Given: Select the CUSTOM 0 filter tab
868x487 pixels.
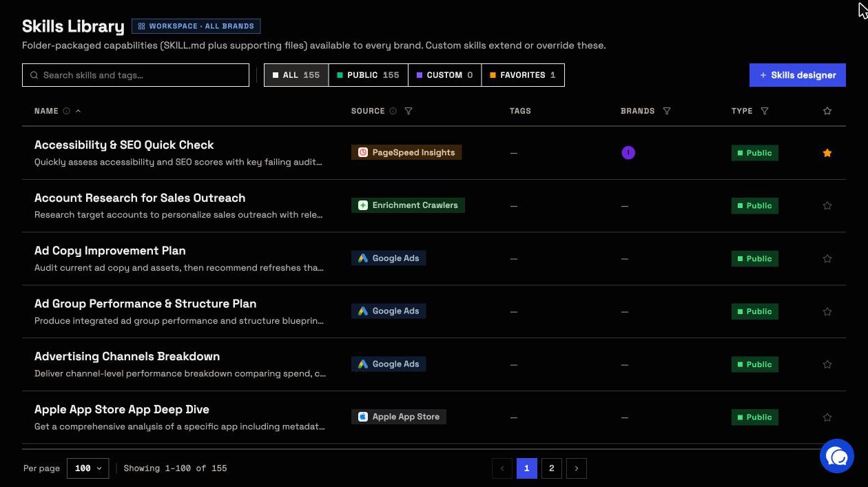Looking at the screenshot, I should [x=444, y=75].
